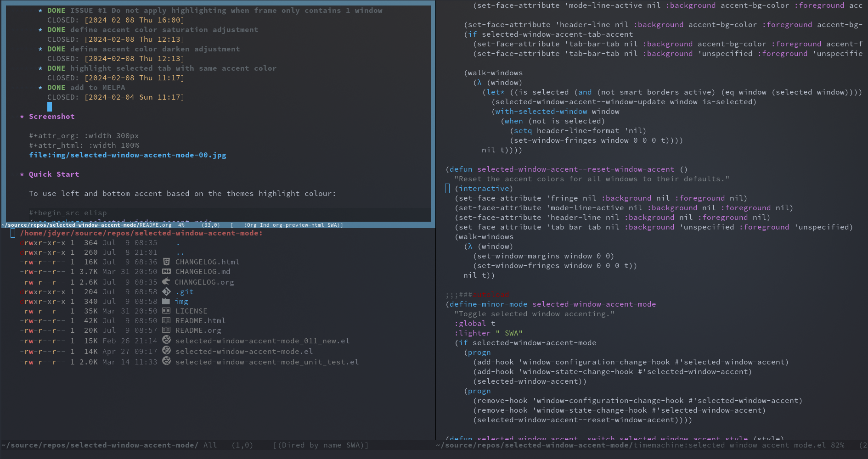Collapse the Screenshot org heading star
The height and width of the screenshot is (459, 868).
click(22, 117)
